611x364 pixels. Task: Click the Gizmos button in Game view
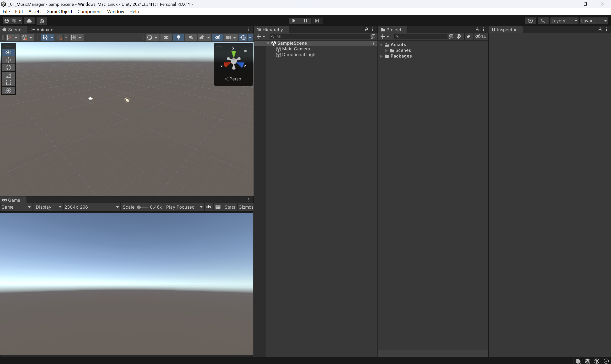pos(246,207)
